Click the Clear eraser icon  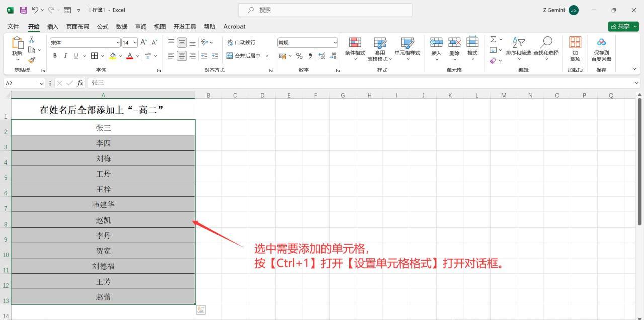[x=493, y=60]
